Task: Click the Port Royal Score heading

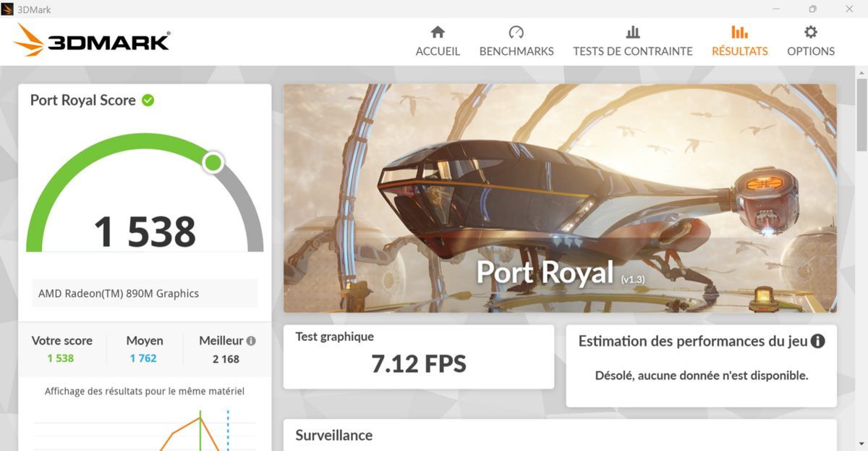Action: (83, 101)
